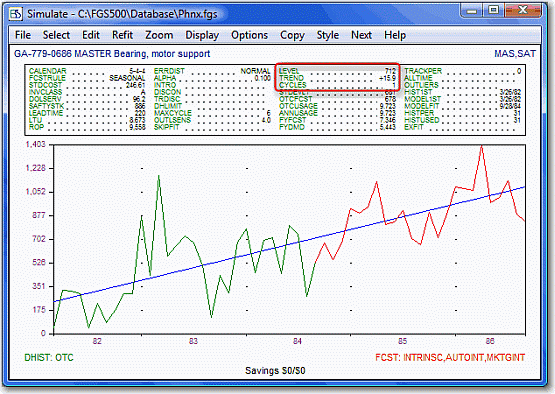
Task: Open the Help menu
Action: pos(395,35)
